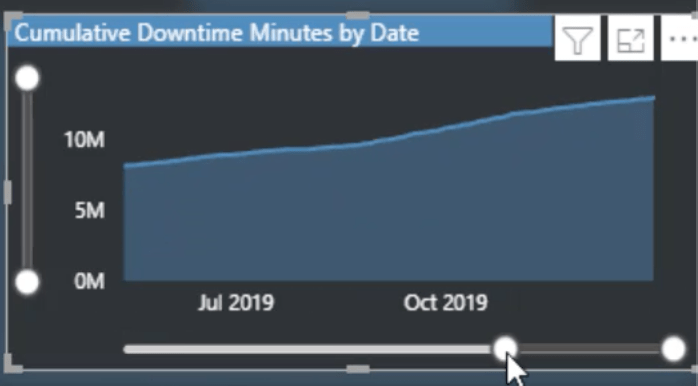
Task: Click the horizontal zoom slider's handle under the cursor
Action: tap(505, 349)
